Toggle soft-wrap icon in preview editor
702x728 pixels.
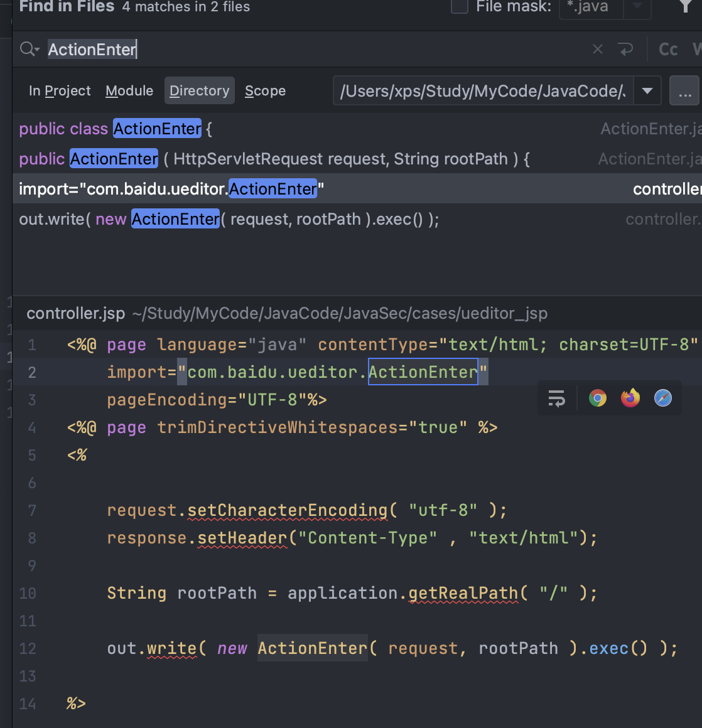coord(556,398)
